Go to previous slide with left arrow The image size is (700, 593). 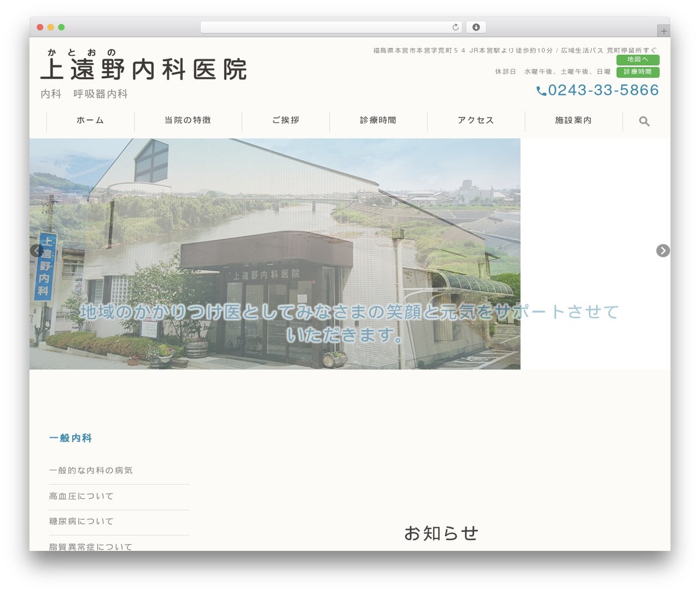[37, 251]
